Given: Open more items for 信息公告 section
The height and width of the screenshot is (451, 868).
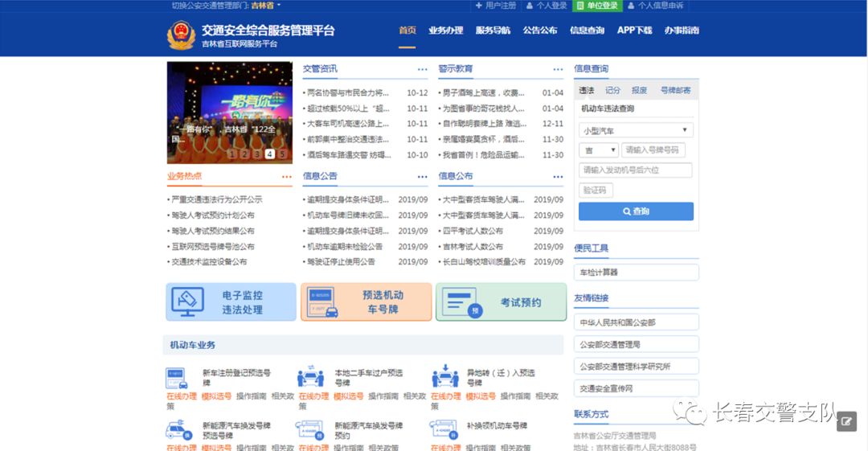Looking at the screenshot, I should [423, 177].
